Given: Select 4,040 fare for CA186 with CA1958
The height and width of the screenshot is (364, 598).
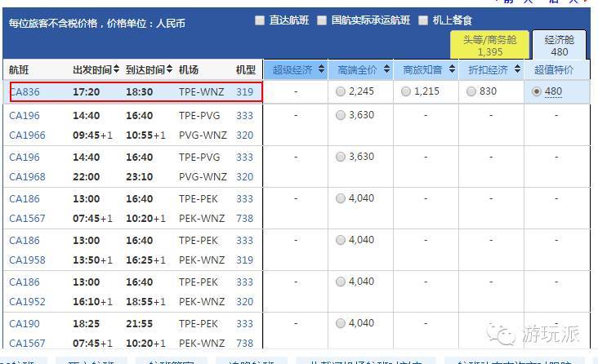Looking at the screenshot, I should click(340, 240).
